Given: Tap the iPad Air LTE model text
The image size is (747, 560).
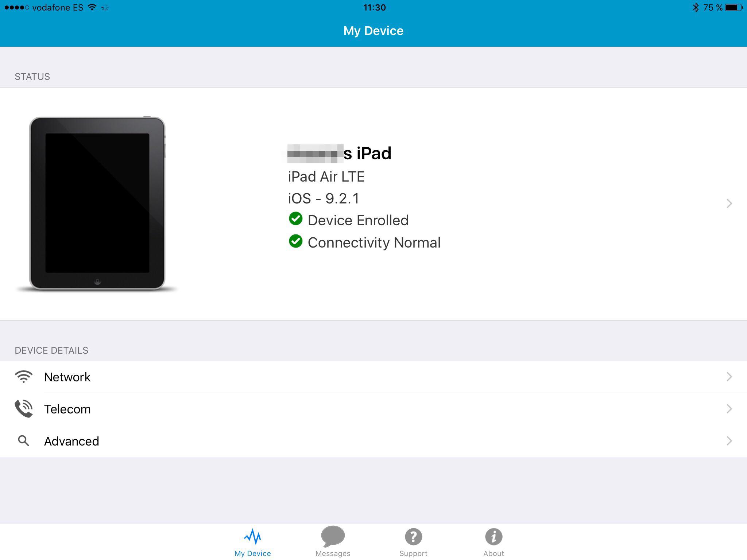Looking at the screenshot, I should (x=326, y=177).
